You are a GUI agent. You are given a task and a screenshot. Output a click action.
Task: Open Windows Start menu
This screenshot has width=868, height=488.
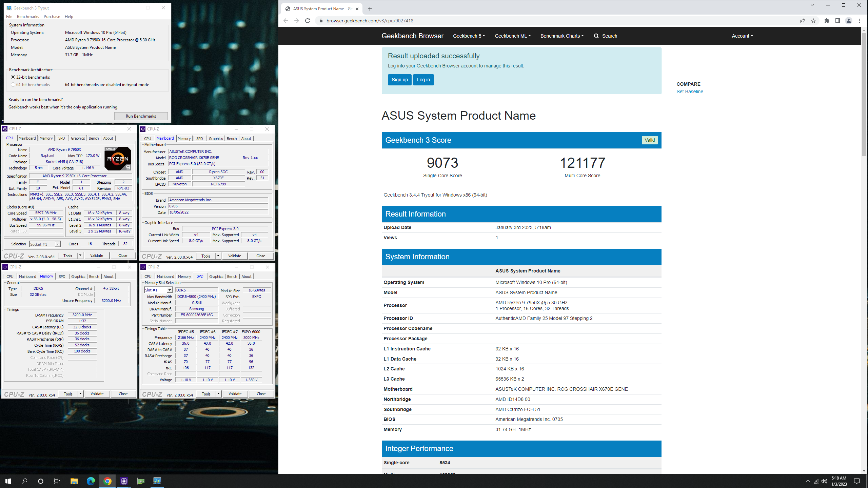8,481
